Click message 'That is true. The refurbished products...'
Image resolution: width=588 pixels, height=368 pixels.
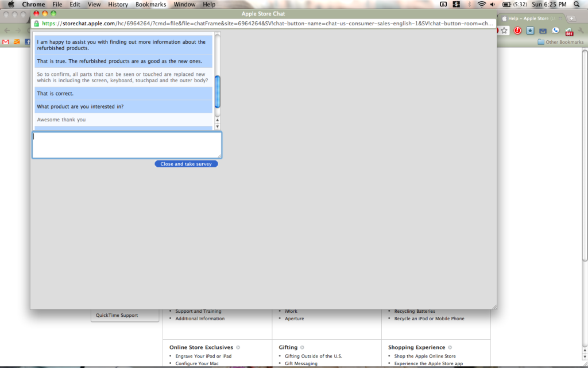click(123, 61)
